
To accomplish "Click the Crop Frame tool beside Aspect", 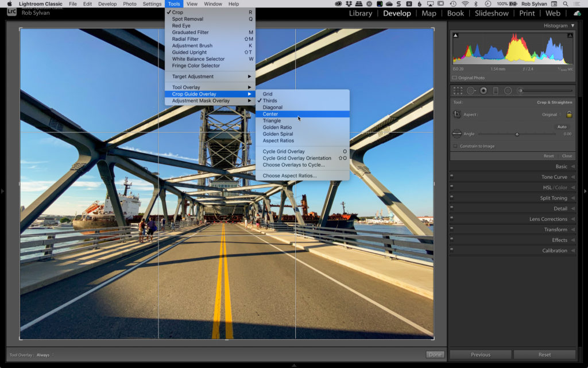I will click(x=457, y=114).
